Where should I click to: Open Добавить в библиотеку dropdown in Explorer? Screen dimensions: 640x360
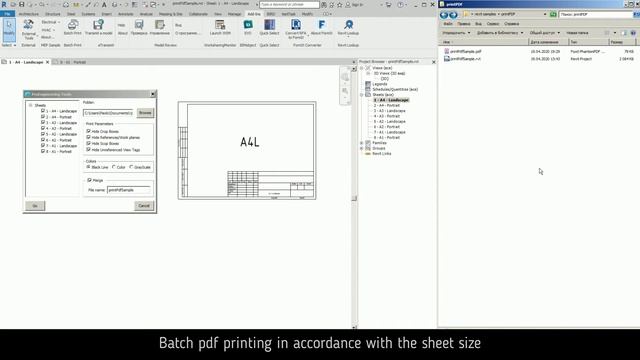(x=500, y=33)
